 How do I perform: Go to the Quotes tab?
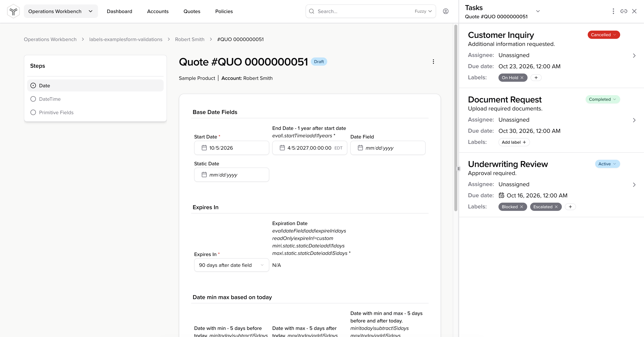click(x=192, y=11)
